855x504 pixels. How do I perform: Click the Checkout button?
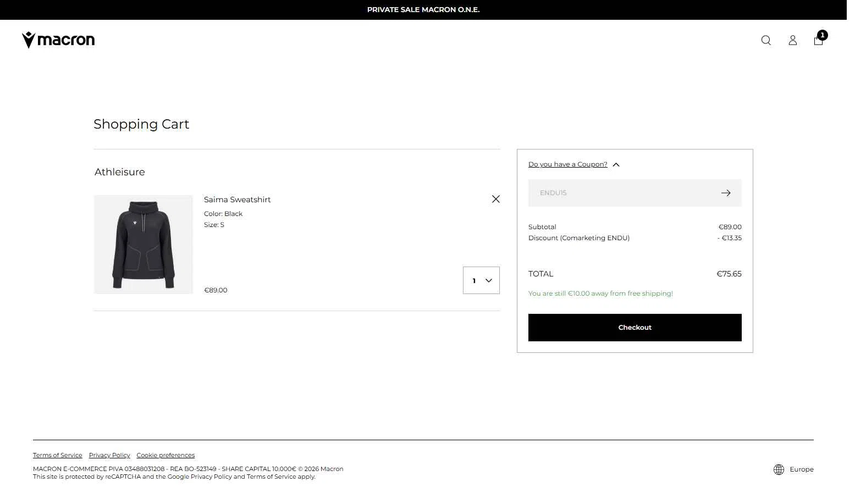click(x=635, y=328)
